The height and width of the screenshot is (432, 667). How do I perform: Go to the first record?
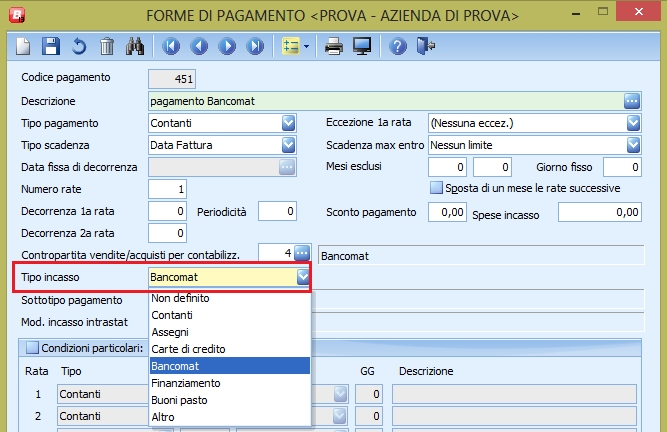[171, 46]
